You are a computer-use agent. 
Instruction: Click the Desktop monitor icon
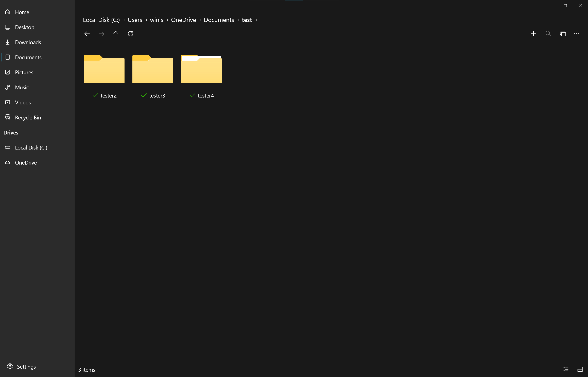click(x=8, y=27)
